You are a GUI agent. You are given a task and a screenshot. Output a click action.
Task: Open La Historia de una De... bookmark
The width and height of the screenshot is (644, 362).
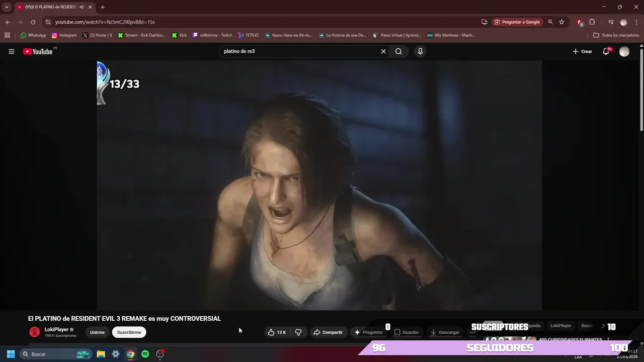(x=342, y=35)
